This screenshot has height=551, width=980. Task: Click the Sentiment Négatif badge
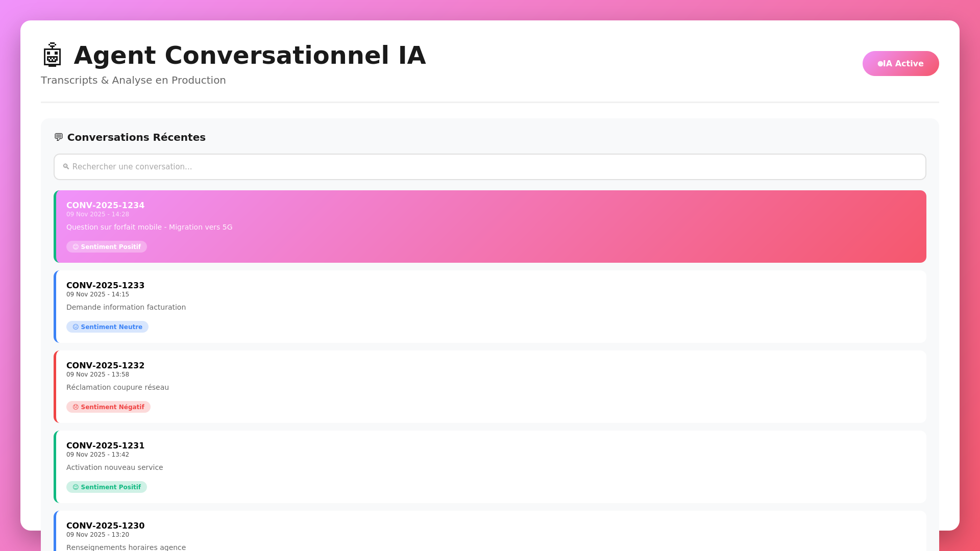point(108,407)
